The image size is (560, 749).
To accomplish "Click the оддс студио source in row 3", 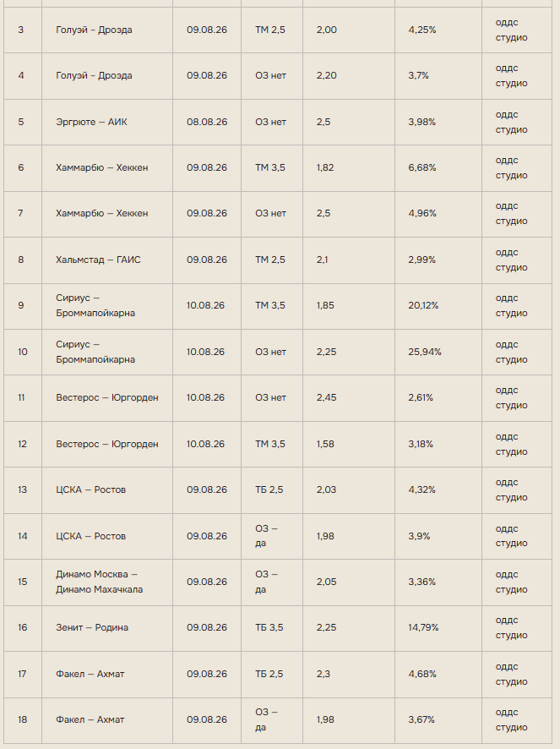I will tap(511, 30).
